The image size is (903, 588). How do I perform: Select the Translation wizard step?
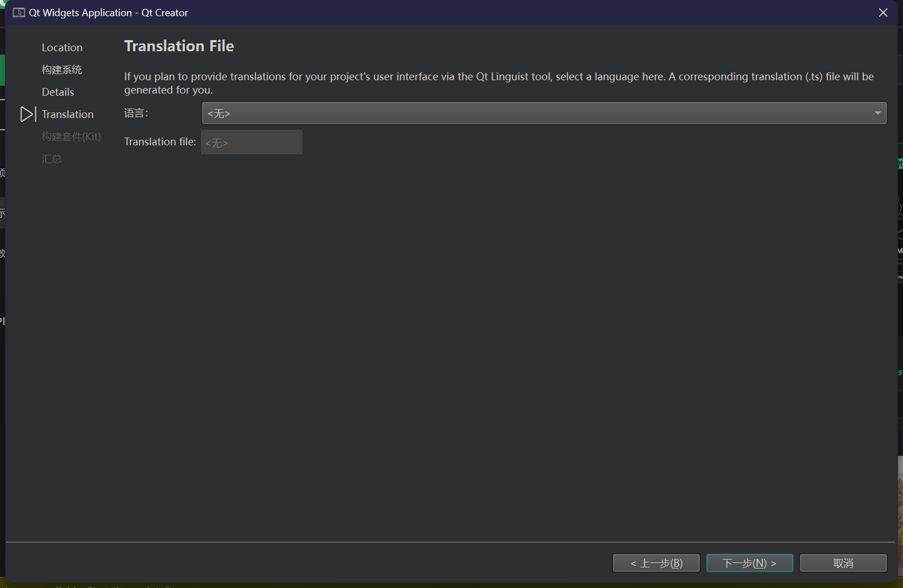coord(68,114)
